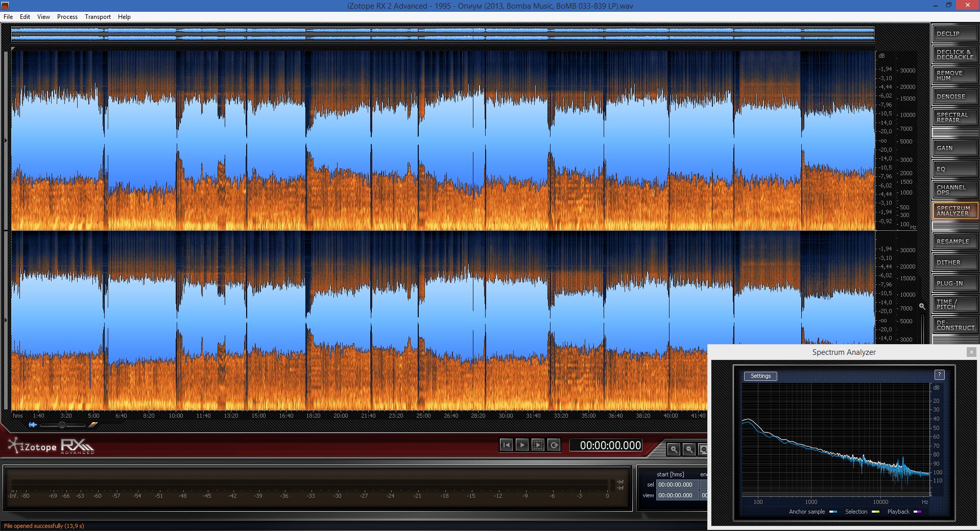Click the frequency zoom magnifier icon
The width and height of the screenshot is (980, 531).
[x=922, y=306]
